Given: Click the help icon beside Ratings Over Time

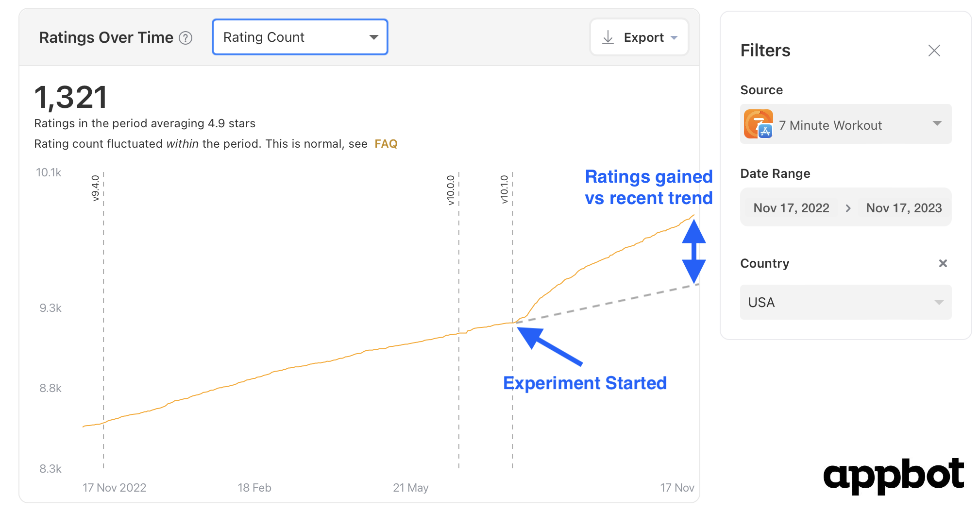Looking at the screenshot, I should 186,38.
